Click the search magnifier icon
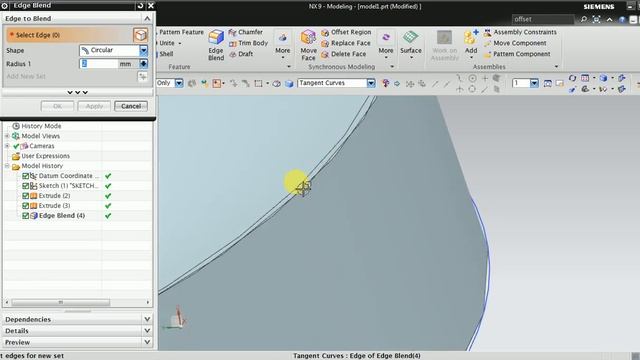The height and width of the screenshot is (360, 640). pos(584,19)
